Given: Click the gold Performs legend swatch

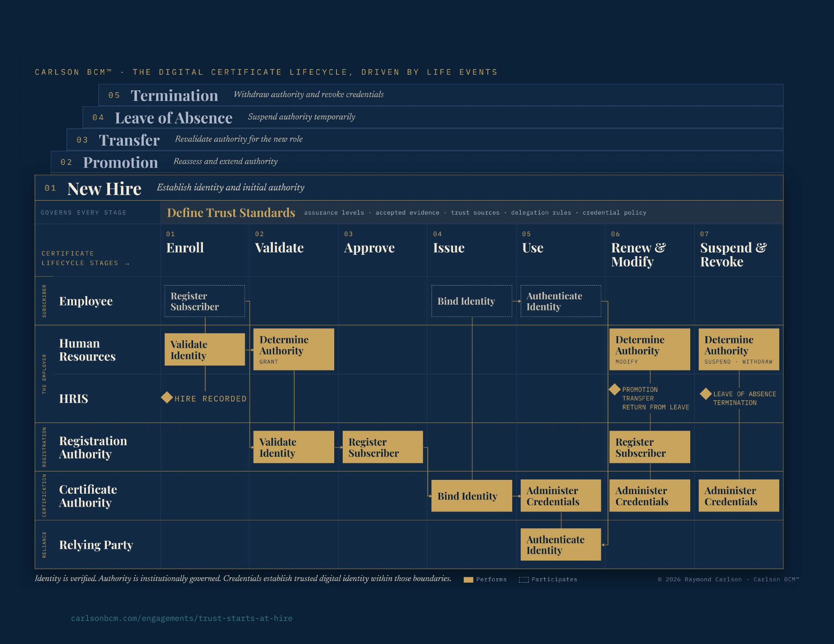Looking at the screenshot, I should pyautogui.click(x=468, y=580).
